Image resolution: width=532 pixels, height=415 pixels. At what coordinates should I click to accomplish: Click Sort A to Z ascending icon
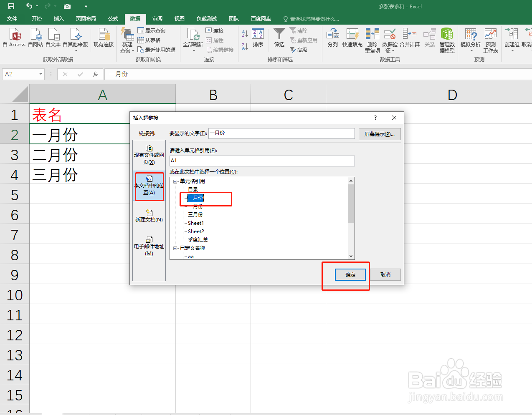245,33
